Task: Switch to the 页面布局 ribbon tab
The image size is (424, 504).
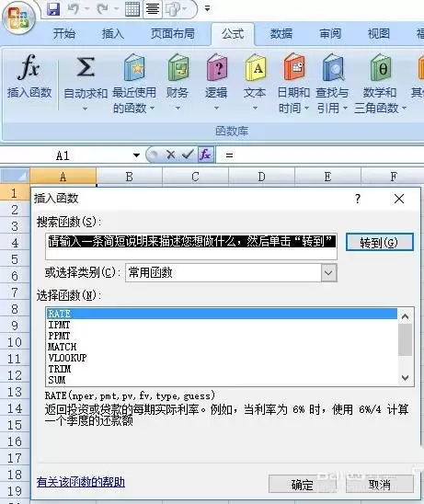Action: pos(173,33)
